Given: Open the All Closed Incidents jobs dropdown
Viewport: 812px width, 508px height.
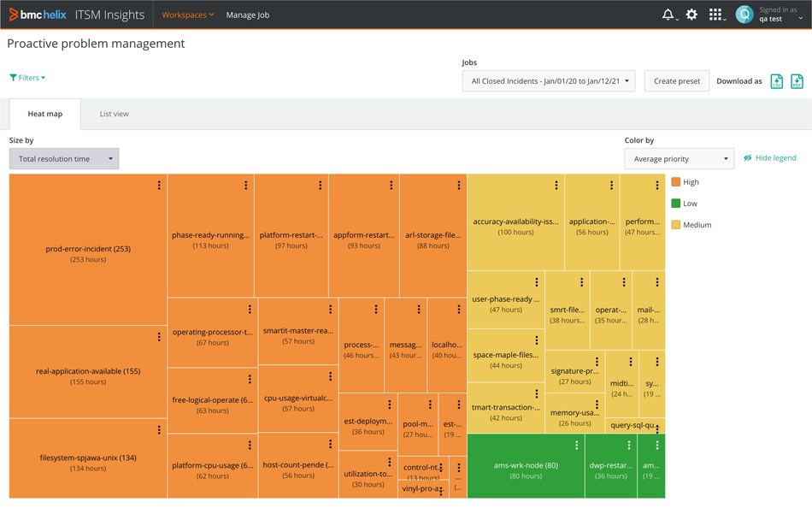Looking at the screenshot, I should [x=547, y=80].
